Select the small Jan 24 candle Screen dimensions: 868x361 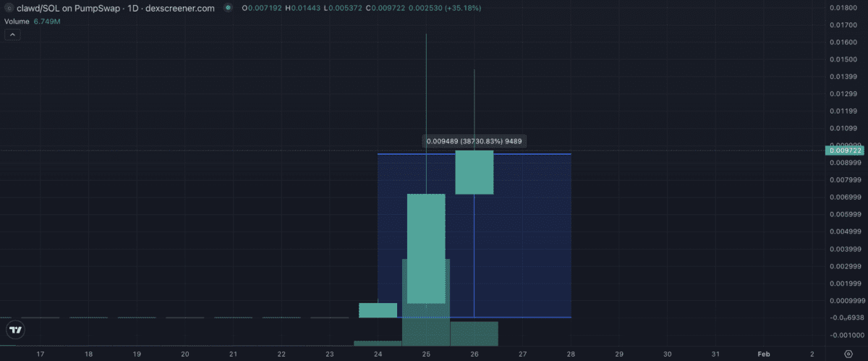[x=378, y=310]
